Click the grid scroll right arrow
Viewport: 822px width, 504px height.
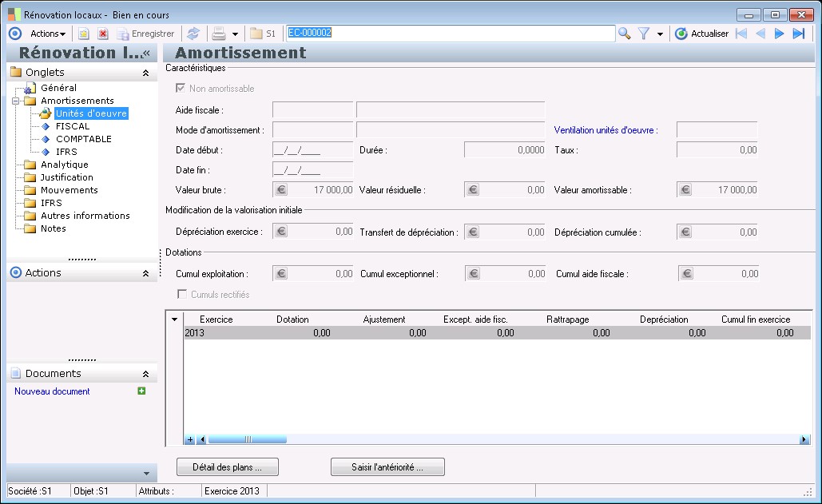(804, 439)
